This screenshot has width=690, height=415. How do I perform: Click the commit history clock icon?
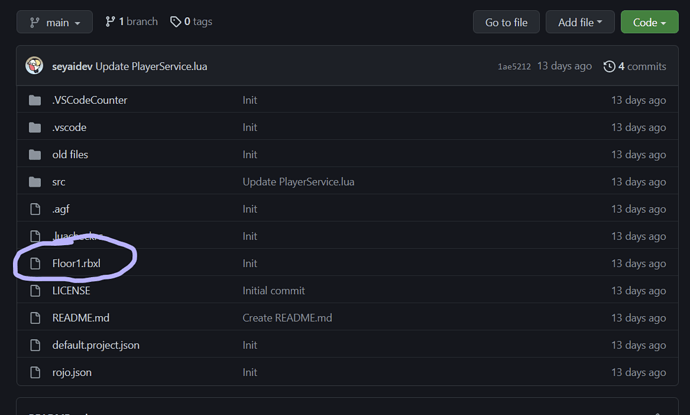click(x=609, y=67)
